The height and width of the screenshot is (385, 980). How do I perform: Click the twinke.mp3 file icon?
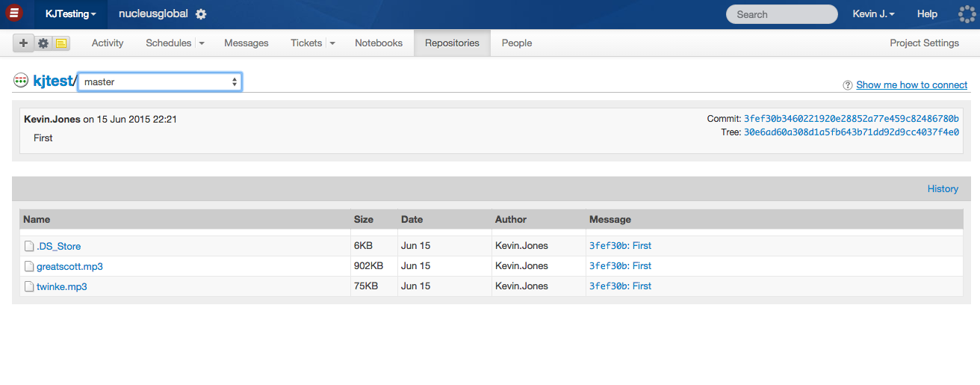click(29, 286)
